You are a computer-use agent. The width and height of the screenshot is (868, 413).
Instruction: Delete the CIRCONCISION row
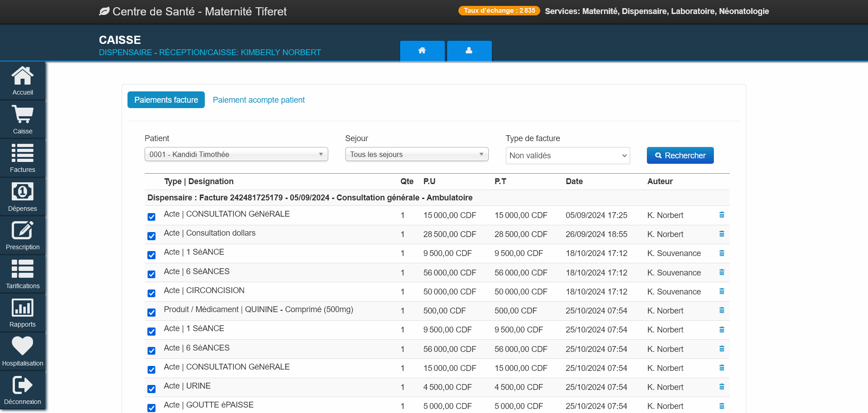click(722, 291)
